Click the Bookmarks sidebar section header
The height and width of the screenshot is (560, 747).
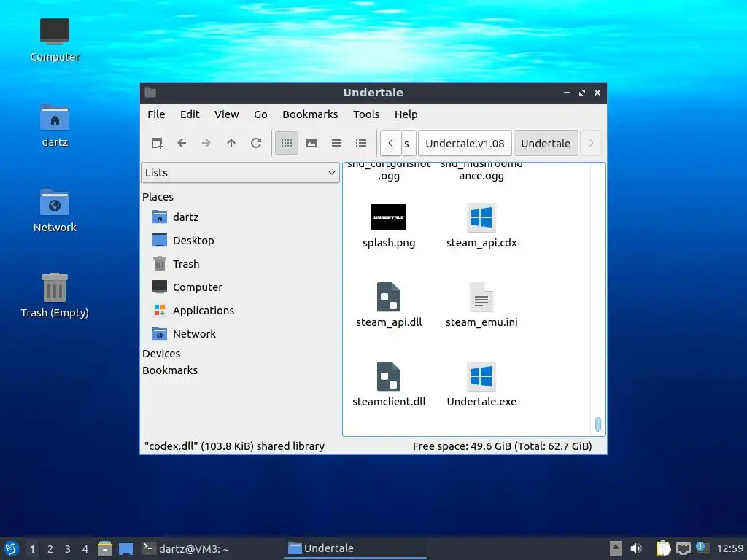[x=169, y=370]
